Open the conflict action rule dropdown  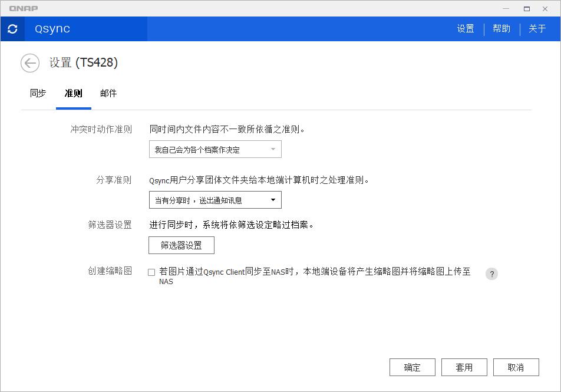pyautogui.click(x=215, y=149)
